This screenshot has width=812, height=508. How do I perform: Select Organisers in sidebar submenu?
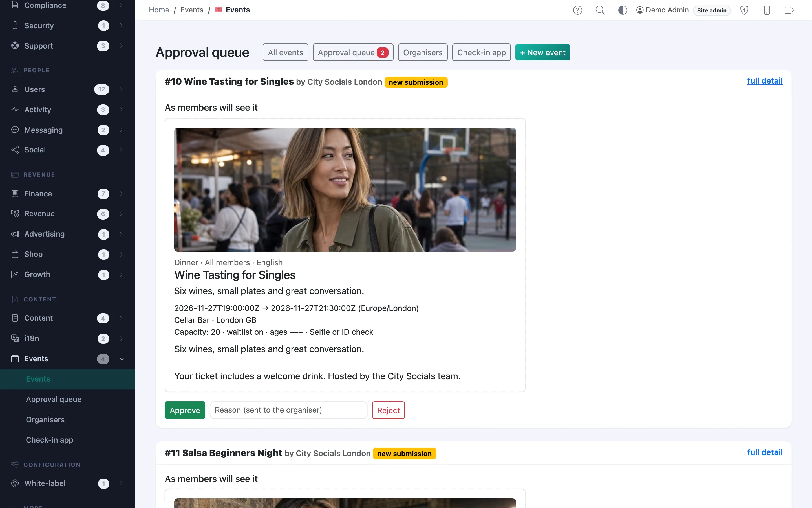[45, 420]
